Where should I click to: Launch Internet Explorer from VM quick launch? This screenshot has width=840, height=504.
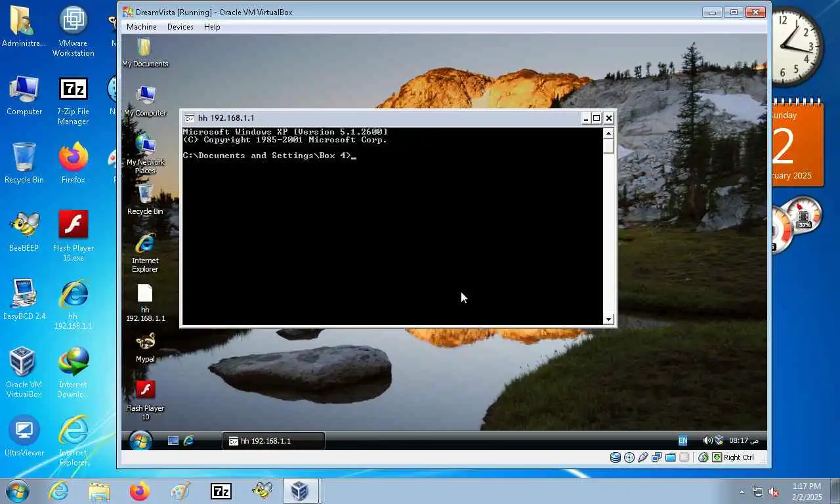click(x=189, y=441)
